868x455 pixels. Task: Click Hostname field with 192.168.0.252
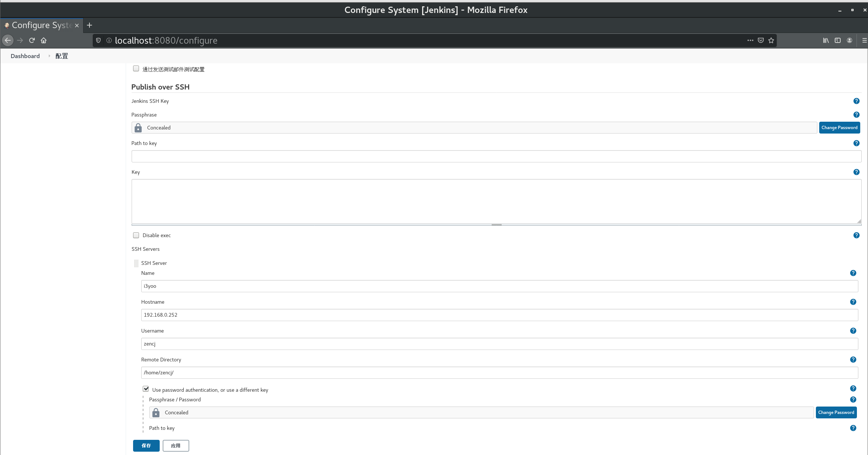499,315
